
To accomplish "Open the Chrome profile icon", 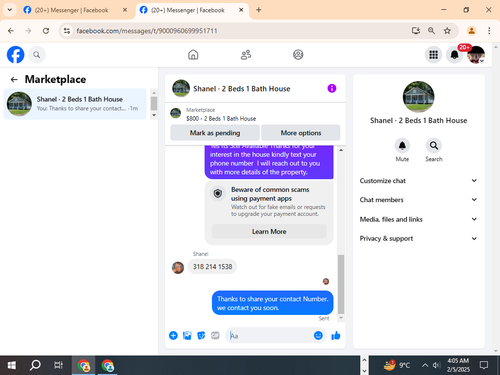I will 471,31.
